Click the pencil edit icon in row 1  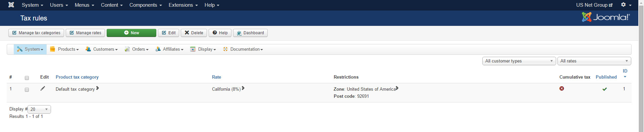(43, 88)
